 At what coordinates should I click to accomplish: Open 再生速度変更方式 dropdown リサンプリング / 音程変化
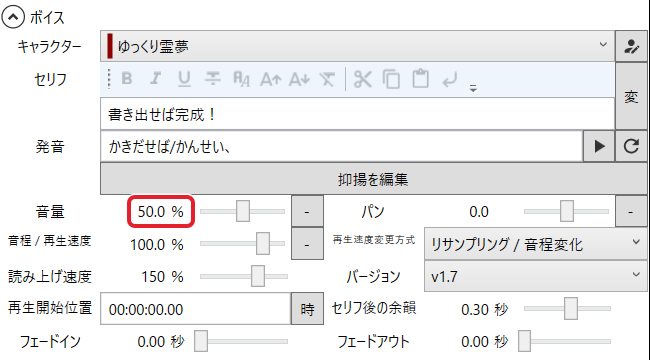pos(536,243)
